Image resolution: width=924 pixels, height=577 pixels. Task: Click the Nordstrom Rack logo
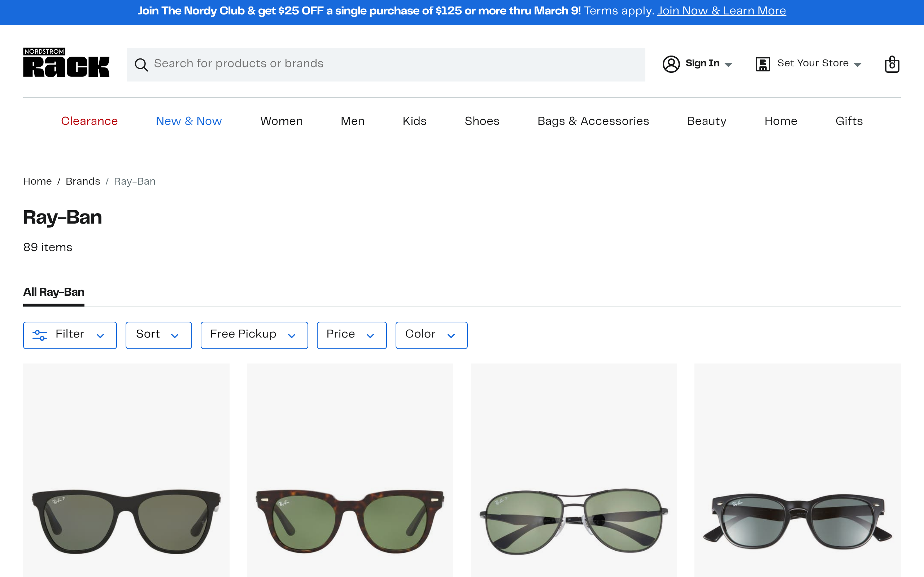(66, 63)
